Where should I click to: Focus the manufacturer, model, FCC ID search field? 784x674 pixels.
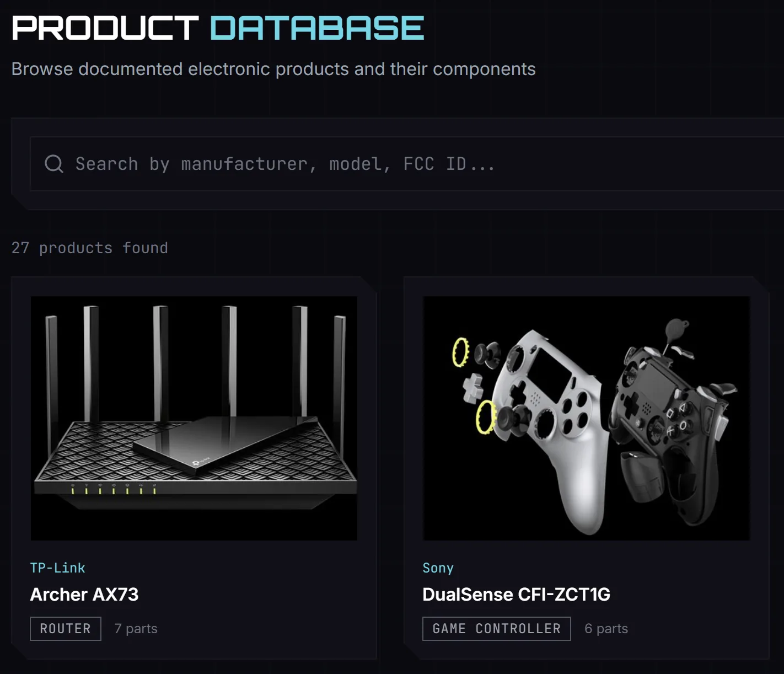[x=407, y=164]
